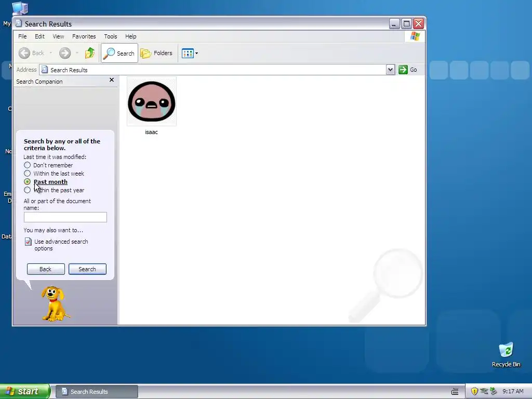Click the Start button
Viewport: 532px width, 399px height.
pyautogui.click(x=25, y=392)
